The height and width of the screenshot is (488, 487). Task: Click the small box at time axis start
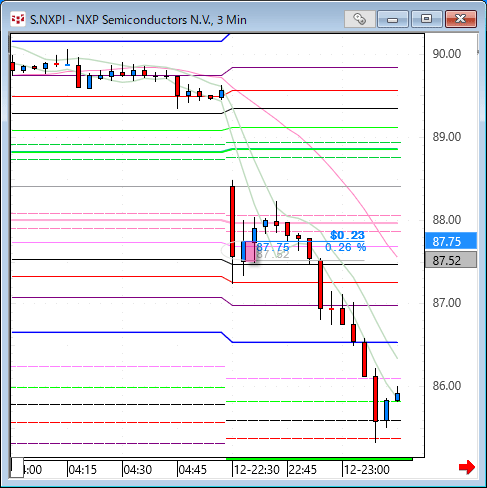pyautogui.click(x=17, y=467)
